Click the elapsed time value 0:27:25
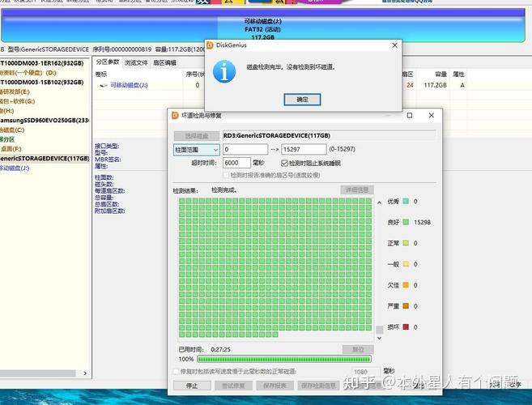 220,349
